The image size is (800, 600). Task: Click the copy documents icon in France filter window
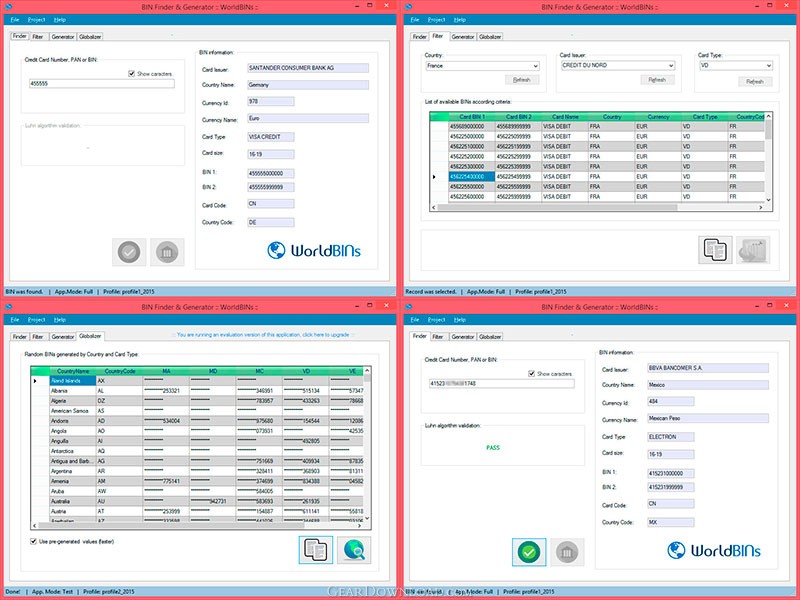coord(715,249)
